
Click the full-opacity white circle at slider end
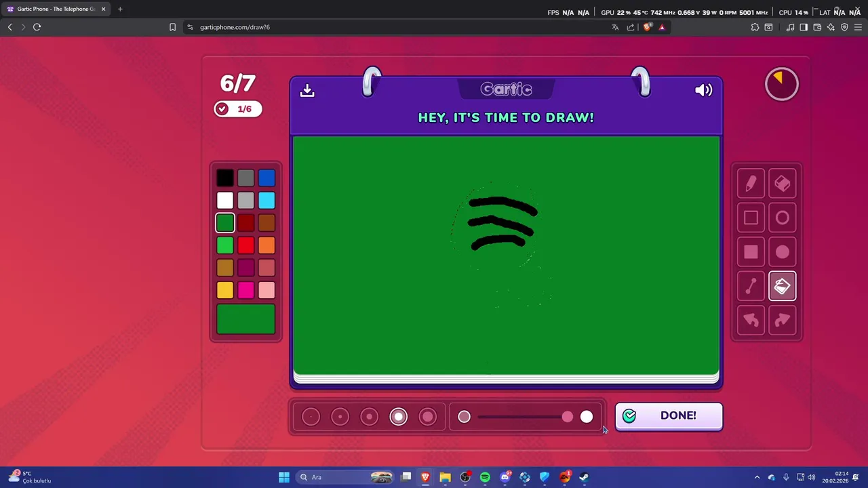click(x=587, y=417)
